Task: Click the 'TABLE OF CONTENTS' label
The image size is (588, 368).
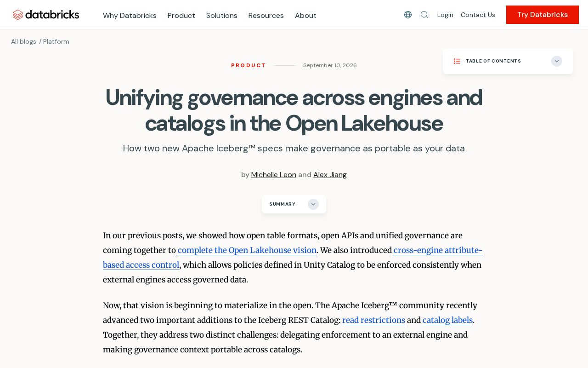Action: [x=493, y=61]
